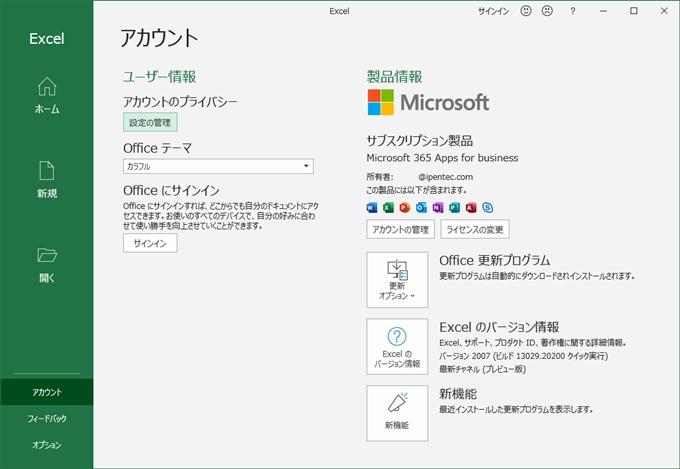The width and height of the screenshot is (680, 469).
Task: Click the Excel のバージョン情報 heading text
Action: (499, 327)
